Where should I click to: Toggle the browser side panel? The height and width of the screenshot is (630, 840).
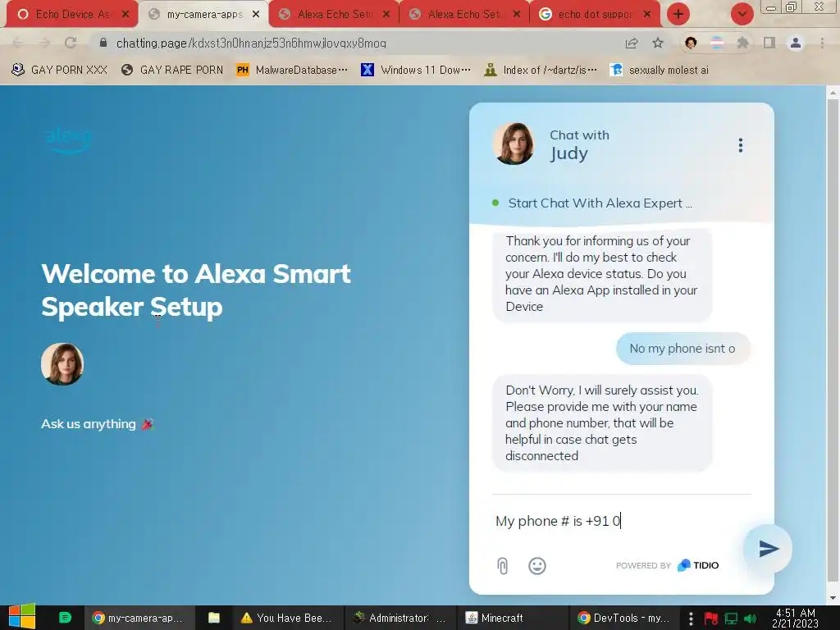(769, 43)
